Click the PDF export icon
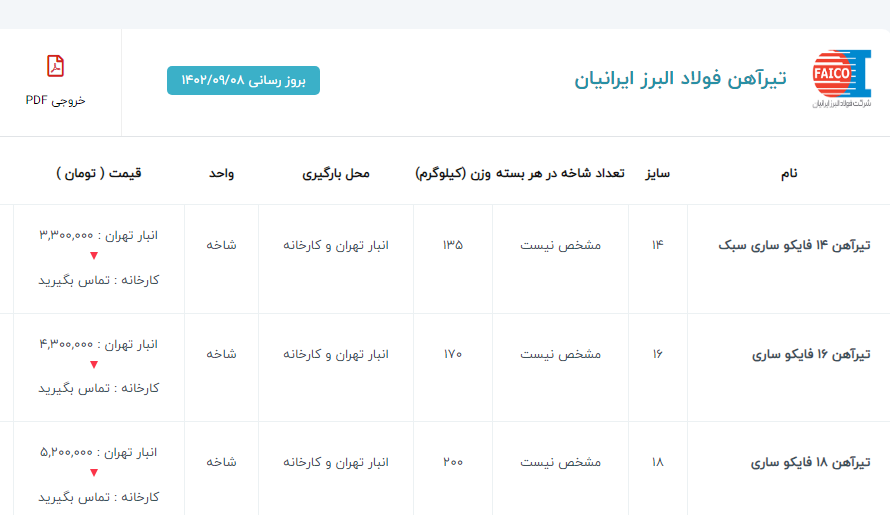This screenshot has height=515, width=890. click(56, 66)
